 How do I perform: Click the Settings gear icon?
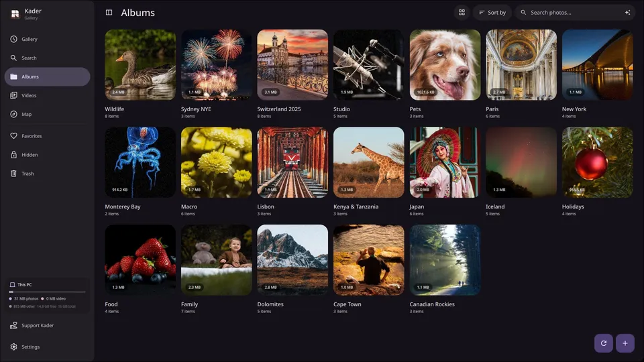(x=13, y=347)
